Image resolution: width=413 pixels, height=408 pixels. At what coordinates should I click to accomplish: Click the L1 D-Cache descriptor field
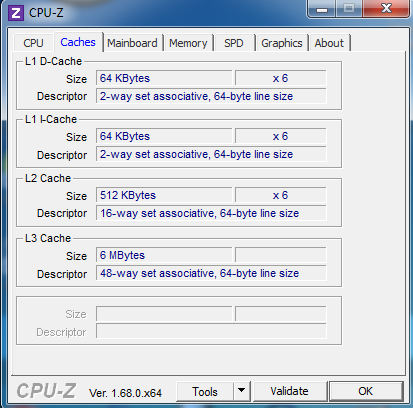point(211,96)
